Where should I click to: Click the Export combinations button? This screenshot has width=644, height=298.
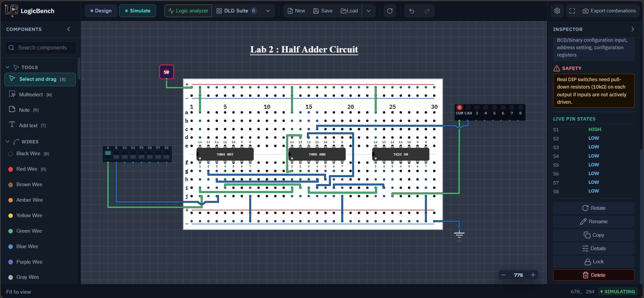609,11
